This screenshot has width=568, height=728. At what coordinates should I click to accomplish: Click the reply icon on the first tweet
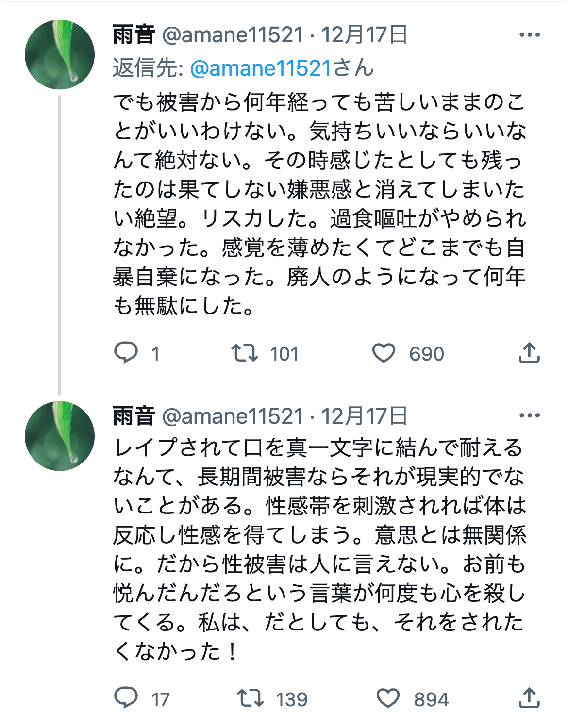click(x=126, y=353)
